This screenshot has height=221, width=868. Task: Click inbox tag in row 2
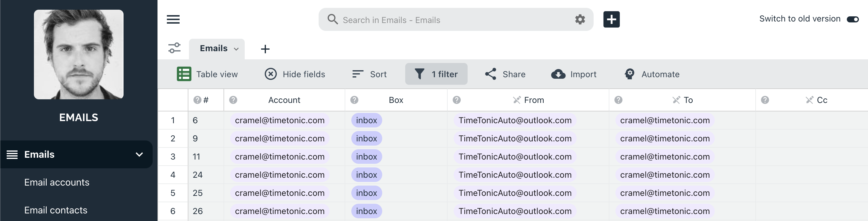(366, 138)
